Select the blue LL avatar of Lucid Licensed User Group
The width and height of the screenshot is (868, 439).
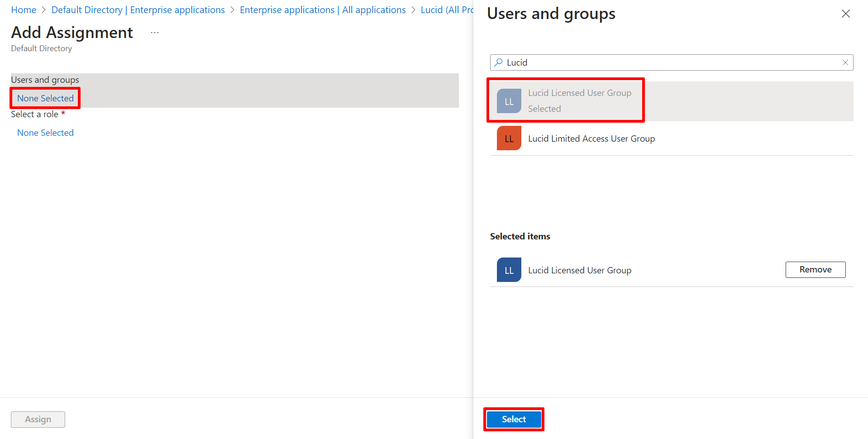tap(509, 101)
